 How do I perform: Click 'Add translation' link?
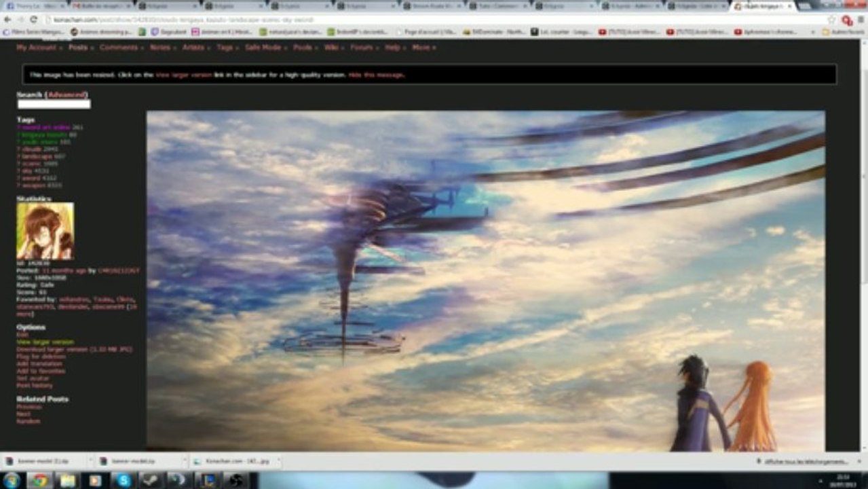[39, 364]
